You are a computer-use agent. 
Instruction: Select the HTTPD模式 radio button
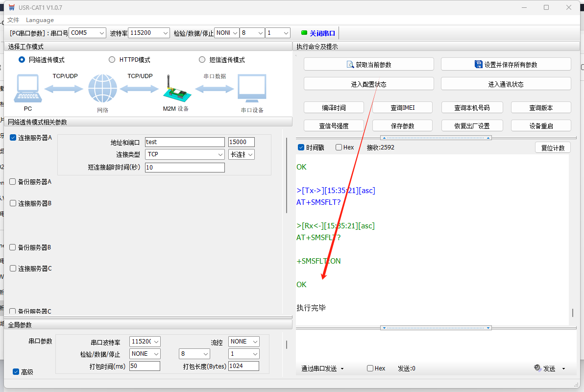[112, 60]
